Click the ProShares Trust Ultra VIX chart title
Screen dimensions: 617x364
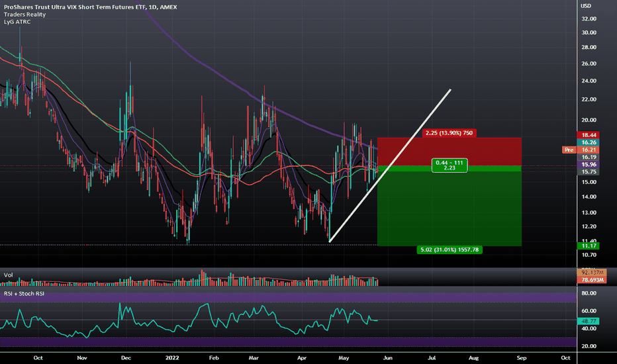[x=90, y=7]
